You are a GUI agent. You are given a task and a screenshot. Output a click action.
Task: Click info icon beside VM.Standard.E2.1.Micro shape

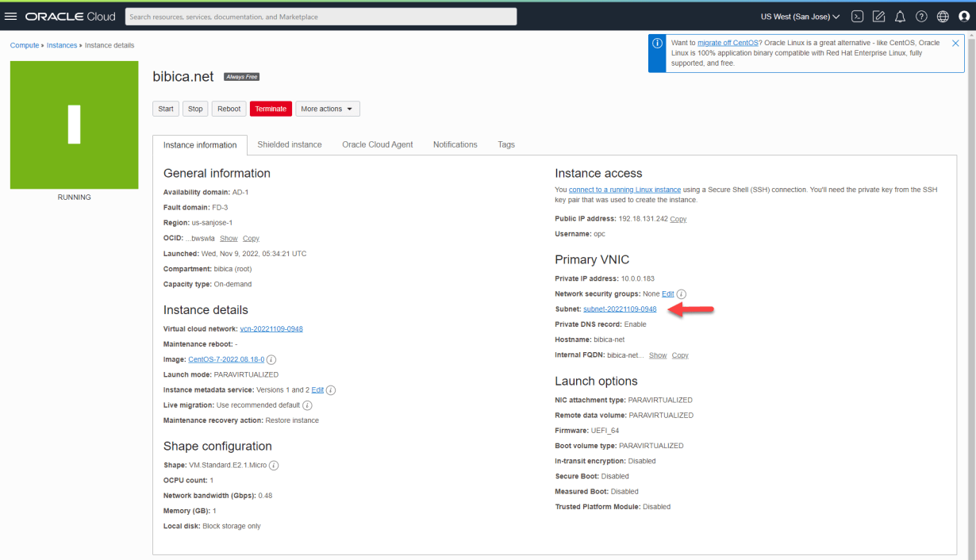click(x=274, y=466)
